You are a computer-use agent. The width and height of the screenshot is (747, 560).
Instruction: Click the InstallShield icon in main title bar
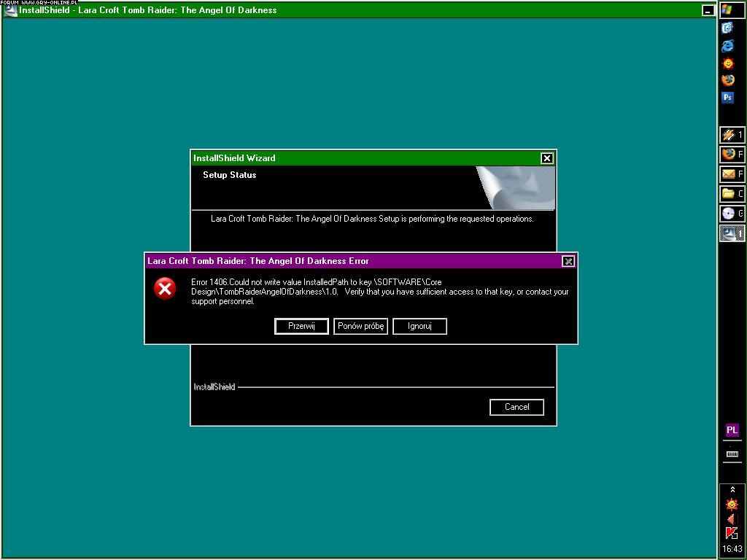pyautogui.click(x=10, y=10)
